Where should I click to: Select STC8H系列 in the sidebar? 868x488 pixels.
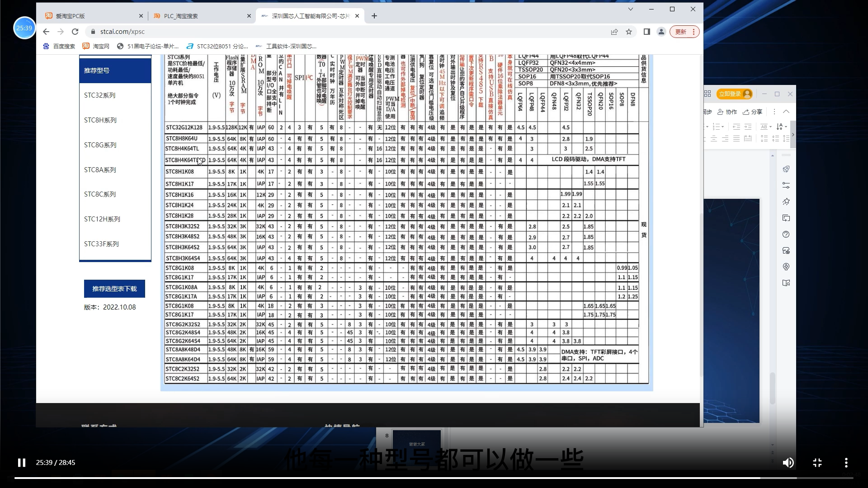115,120
